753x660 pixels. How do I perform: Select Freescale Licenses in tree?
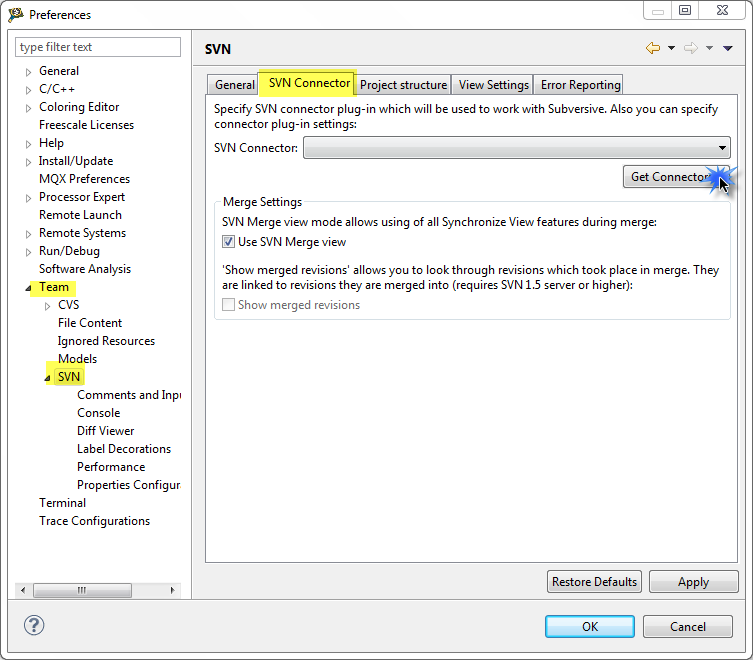pyautogui.click(x=86, y=125)
